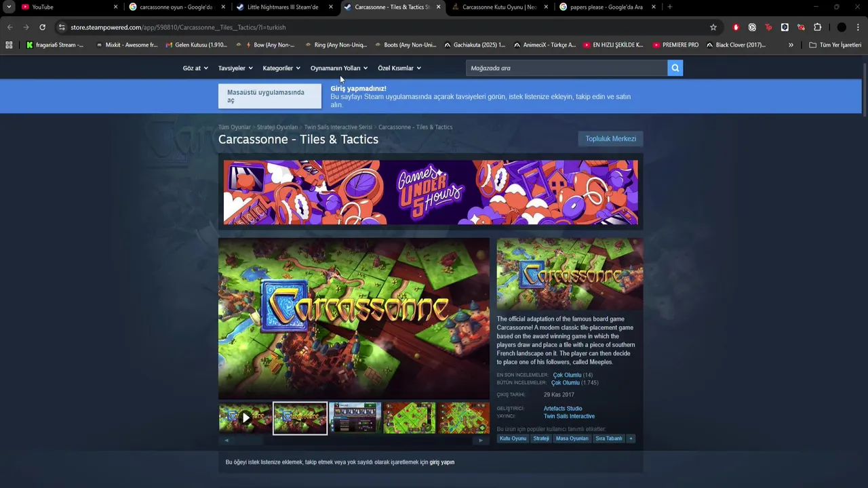The image size is (868, 488).
Task: Open all reviews Çok Olumlu (1.745) link
Action: (x=574, y=382)
